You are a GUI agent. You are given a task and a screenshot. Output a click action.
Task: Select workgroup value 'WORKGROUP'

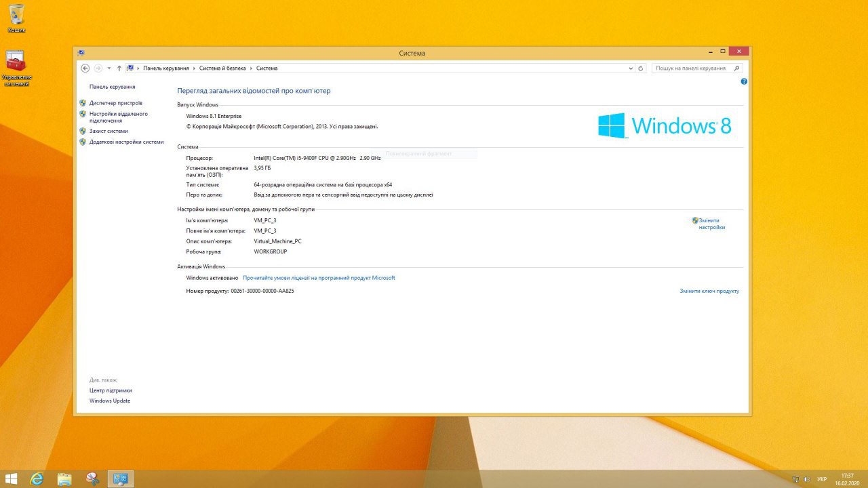(x=271, y=251)
